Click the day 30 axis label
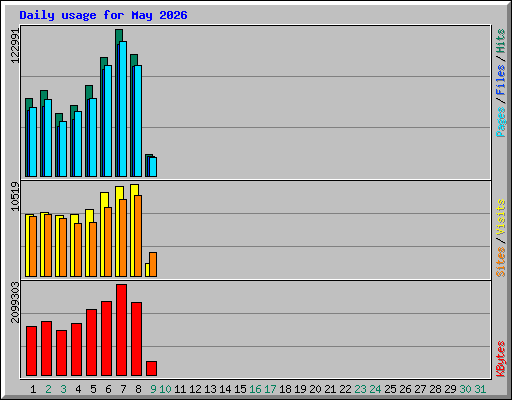This screenshot has width=512, height=400. point(465,389)
